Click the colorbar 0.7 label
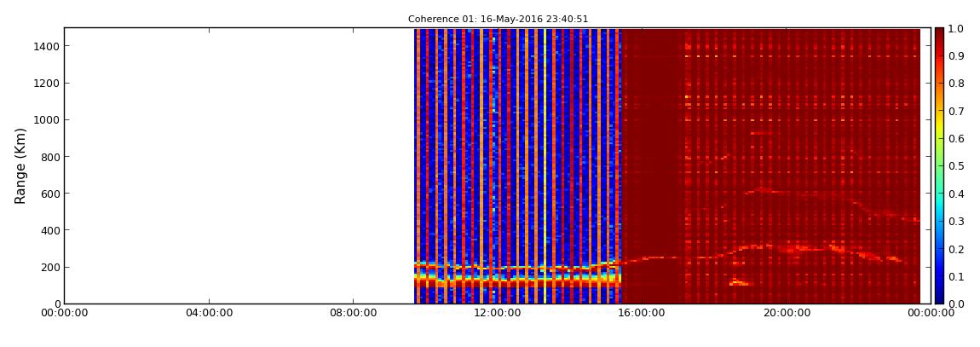 [x=955, y=112]
